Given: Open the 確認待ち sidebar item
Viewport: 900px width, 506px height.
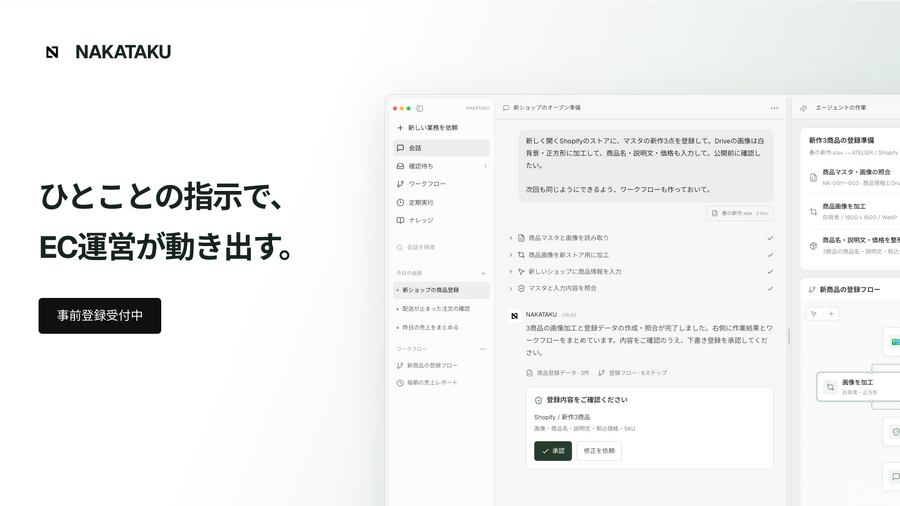Looking at the screenshot, I should pos(441,166).
